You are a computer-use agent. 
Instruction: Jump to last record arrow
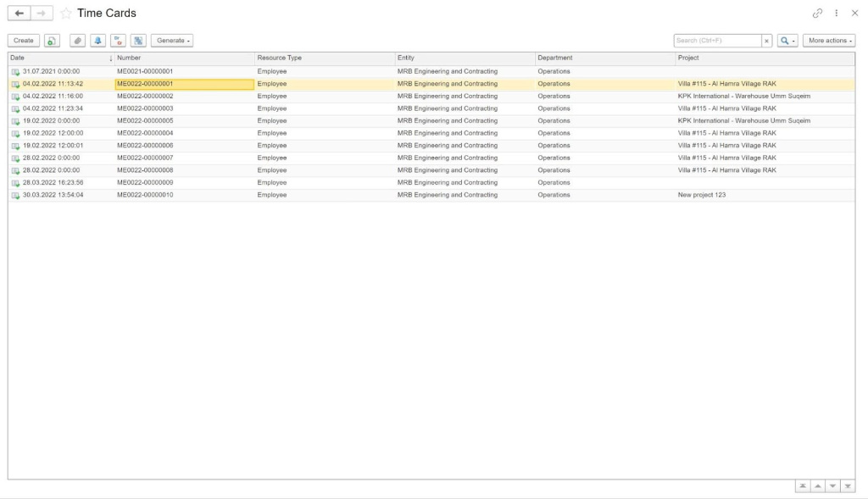pos(848,486)
